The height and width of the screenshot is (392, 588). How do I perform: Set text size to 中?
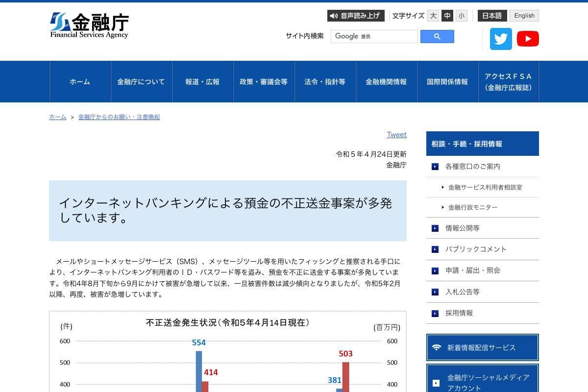[447, 16]
